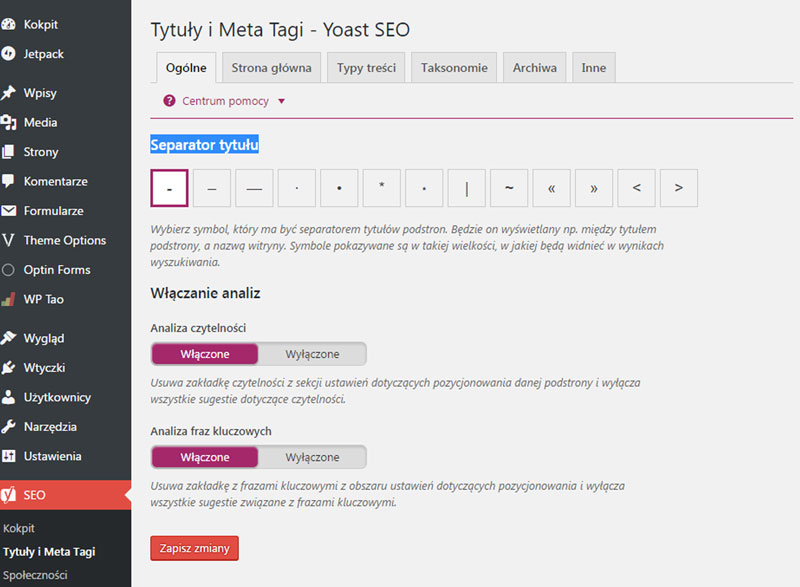The image size is (800, 587).
Task: Open Optin Forms menu entry
Action: pyautogui.click(x=57, y=270)
